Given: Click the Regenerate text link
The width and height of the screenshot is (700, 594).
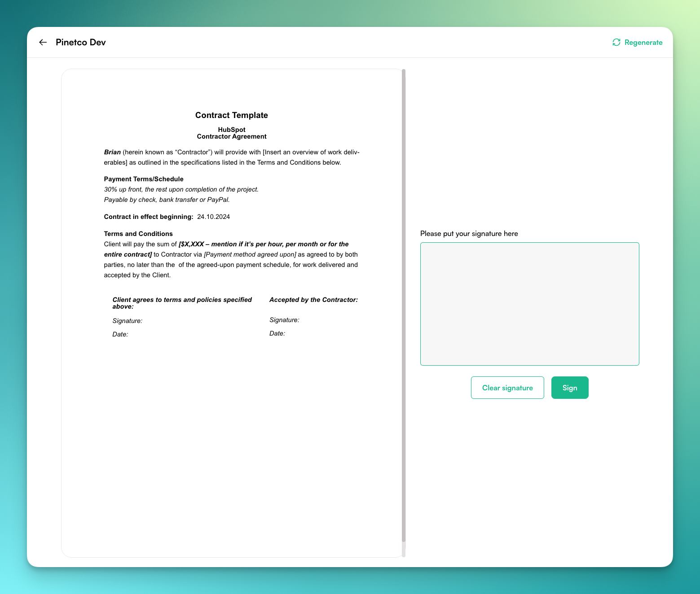Looking at the screenshot, I should [x=643, y=43].
